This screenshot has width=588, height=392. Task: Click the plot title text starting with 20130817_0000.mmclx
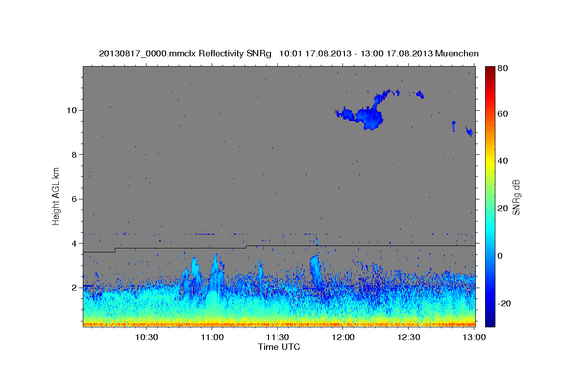tap(289, 53)
